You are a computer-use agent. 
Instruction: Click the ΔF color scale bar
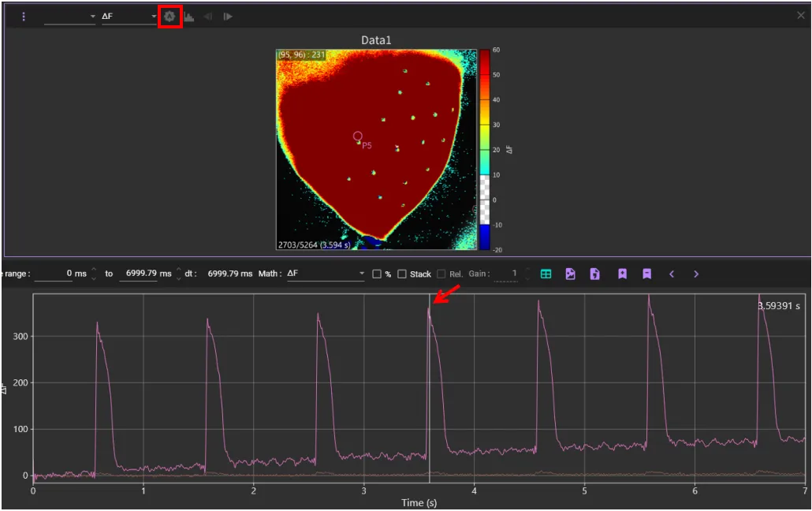(484, 150)
